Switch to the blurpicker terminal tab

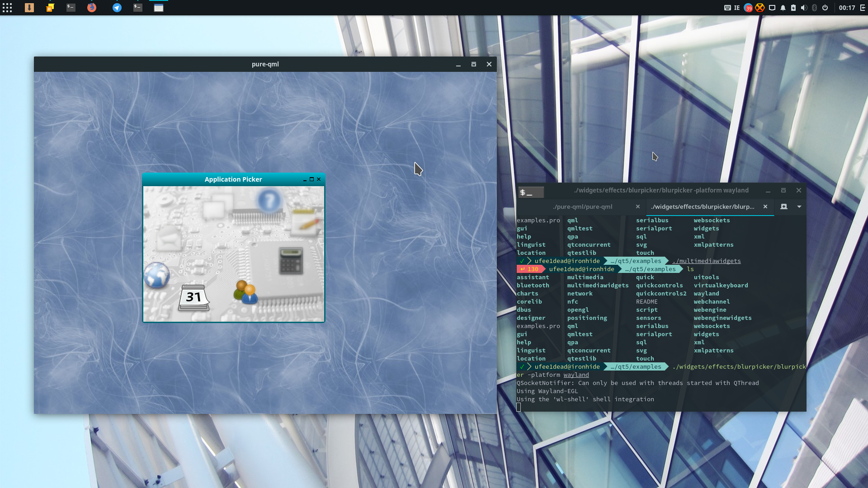pos(703,206)
